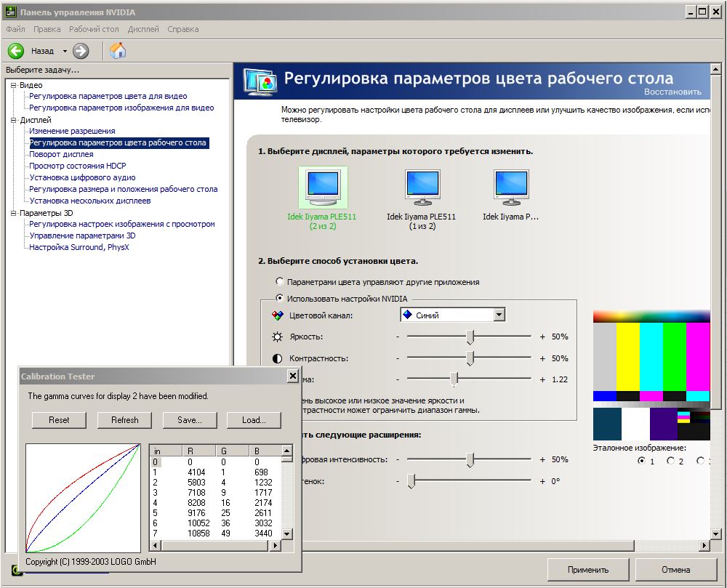Click the green Back arrow icon
The height and width of the screenshot is (588, 727).
[x=16, y=51]
